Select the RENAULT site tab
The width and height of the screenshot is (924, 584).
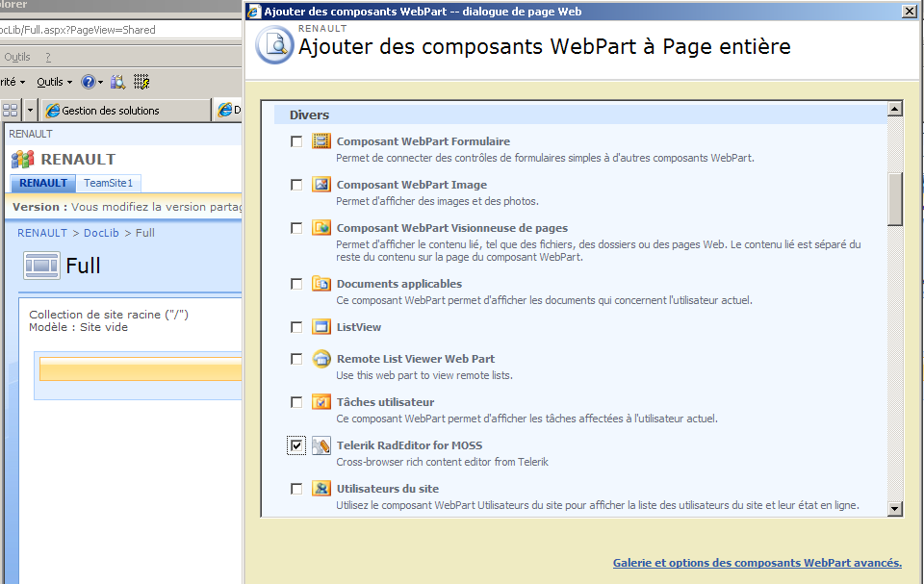pyautogui.click(x=43, y=183)
